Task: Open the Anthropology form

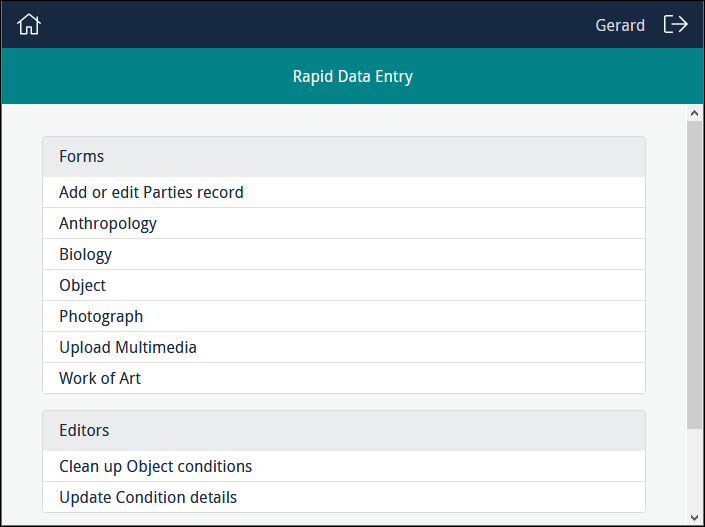Action: (x=108, y=223)
